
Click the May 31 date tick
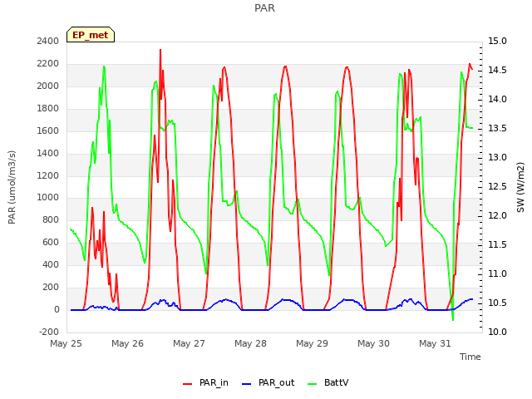pyautogui.click(x=435, y=343)
